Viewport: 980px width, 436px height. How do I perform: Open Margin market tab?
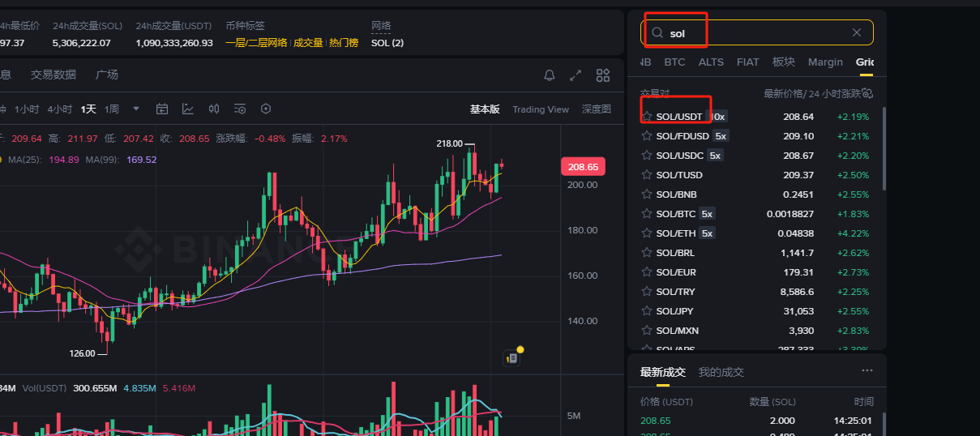pyautogui.click(x=825, y=62)
